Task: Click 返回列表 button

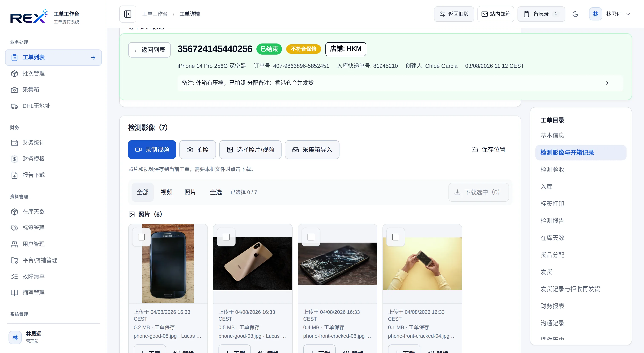Action: [149, 50]
